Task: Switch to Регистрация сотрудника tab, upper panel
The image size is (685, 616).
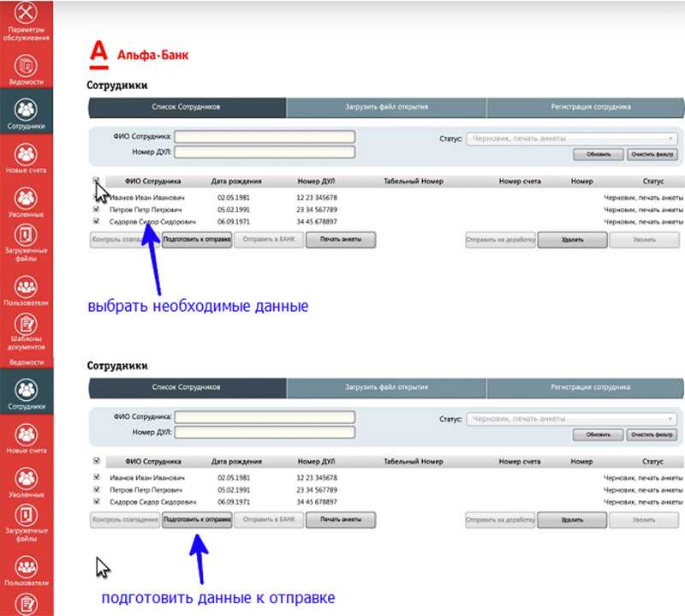Action: [x=586, y=107]
